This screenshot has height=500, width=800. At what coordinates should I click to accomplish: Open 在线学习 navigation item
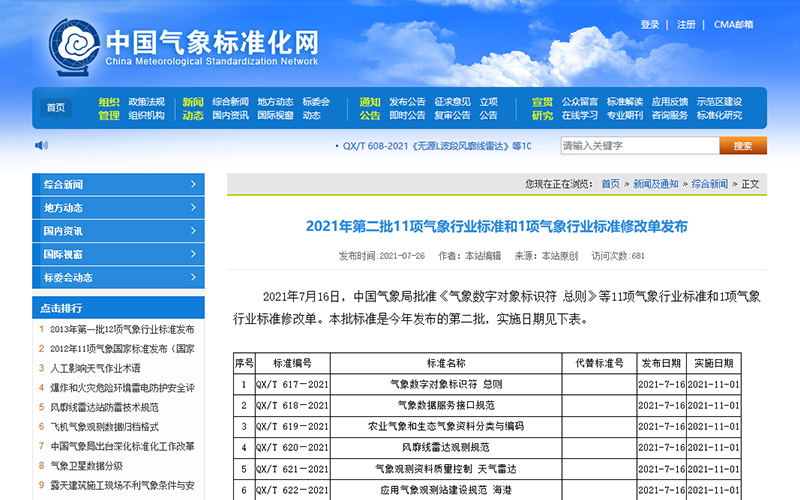click(x=580, y=115)
